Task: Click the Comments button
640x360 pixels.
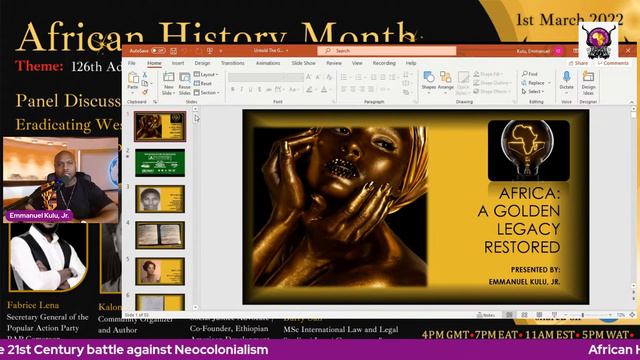Action: tap(613, 63)
